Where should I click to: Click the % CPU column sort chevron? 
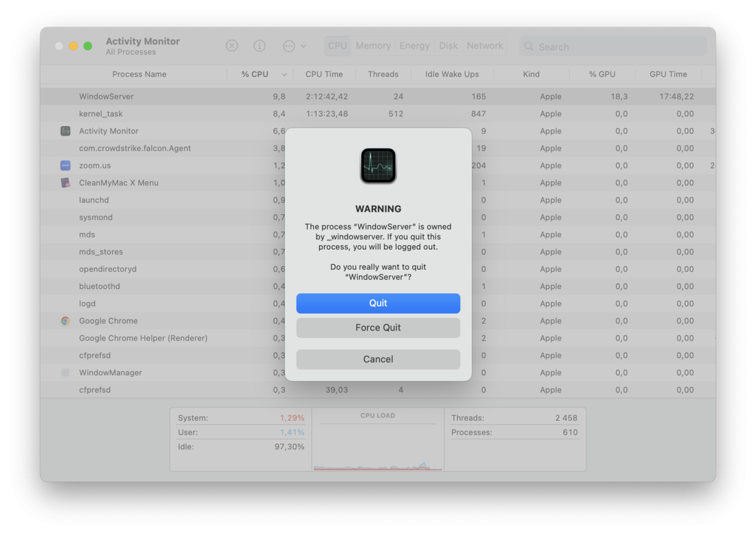(284, 74)
